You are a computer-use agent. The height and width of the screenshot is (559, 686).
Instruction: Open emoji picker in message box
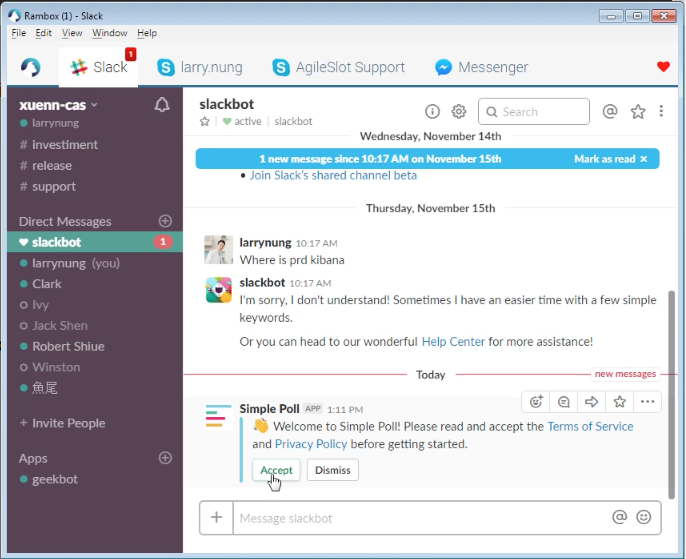click(x=644, y=517)
